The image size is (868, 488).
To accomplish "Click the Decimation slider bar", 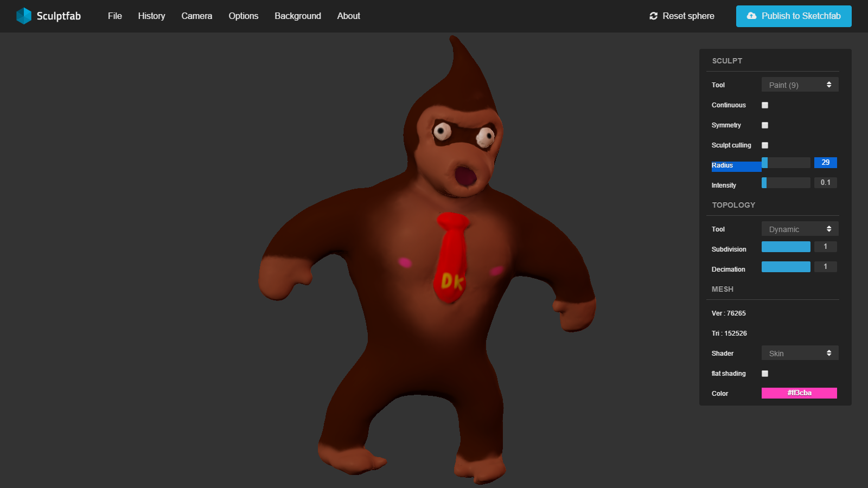I will point(786,267).
